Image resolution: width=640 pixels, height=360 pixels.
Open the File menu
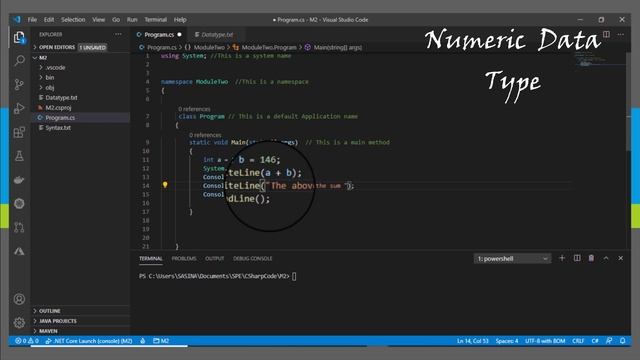[32, 20]
